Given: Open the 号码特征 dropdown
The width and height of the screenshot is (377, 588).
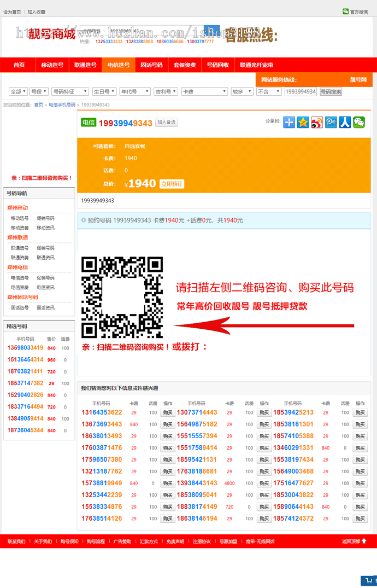Looking at the screenshot, I should click(x=70, y=91).
